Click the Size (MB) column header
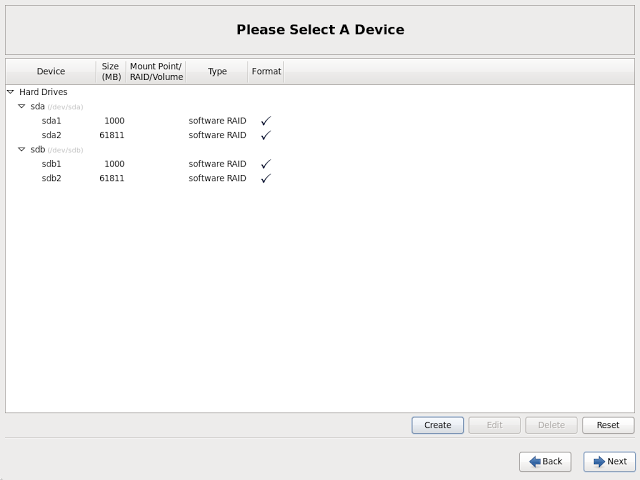This screenshot has height=480, width=640. 110,71
